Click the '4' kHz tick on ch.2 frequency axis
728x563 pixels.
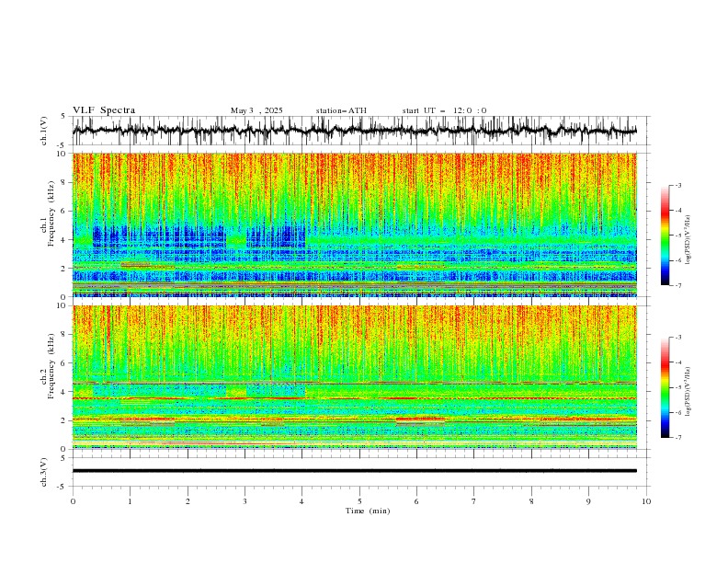[64, 392]
